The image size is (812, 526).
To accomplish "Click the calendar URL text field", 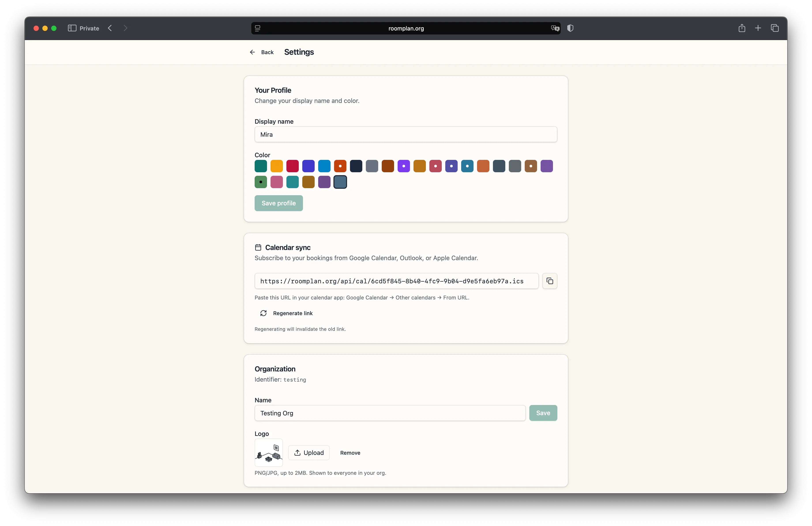I will click(x=397, y=281).
